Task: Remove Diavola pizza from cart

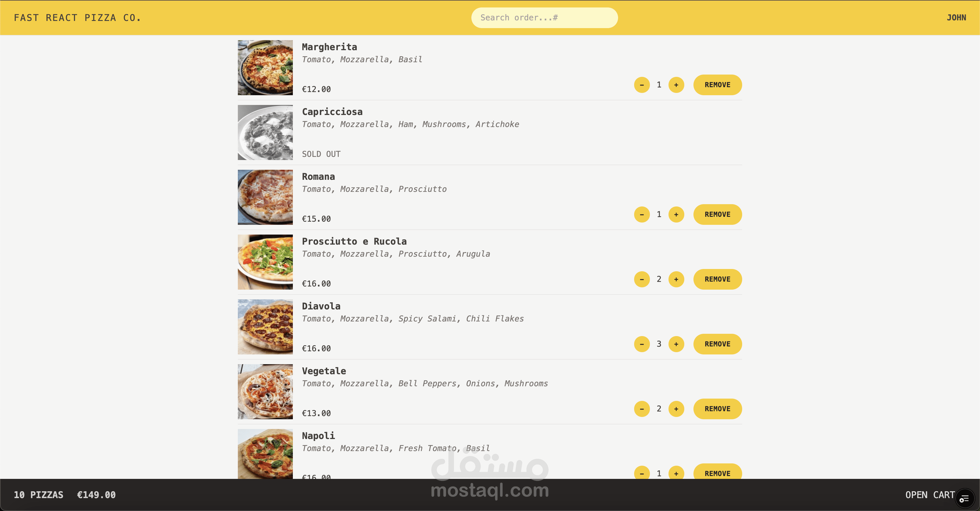Action: pos(718,344)
